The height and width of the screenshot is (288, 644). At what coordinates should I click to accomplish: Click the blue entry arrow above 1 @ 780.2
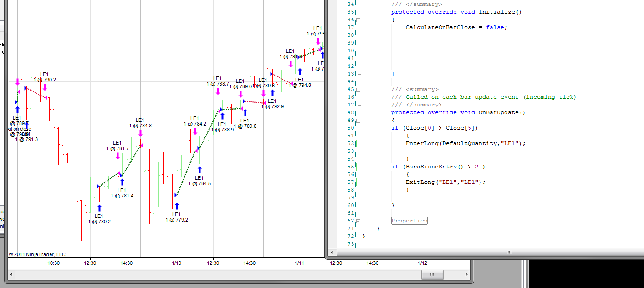(99, 208)
